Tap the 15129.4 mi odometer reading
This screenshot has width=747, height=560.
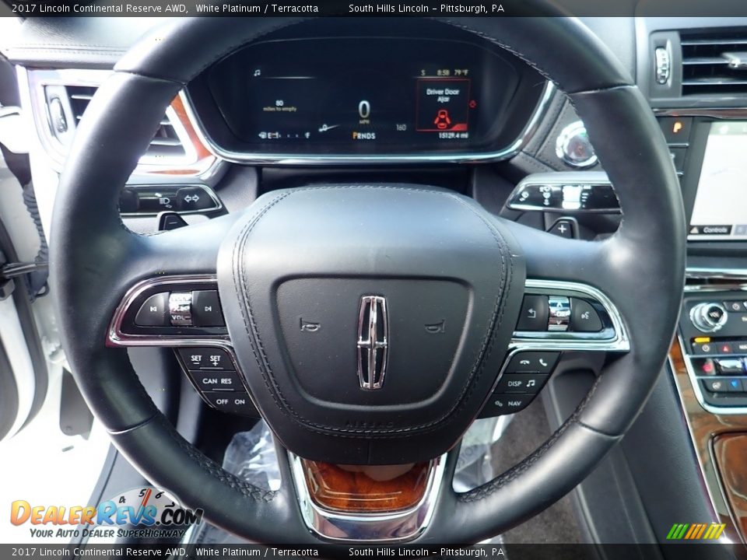[x=453, y=135]
